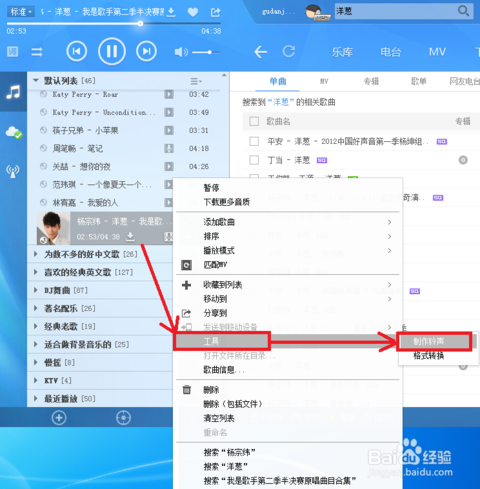The width and height of the screenshot is (480, 489).
Task: Favorite the song with heart icon
Action: pyautogui.click(x=193, y=12)
